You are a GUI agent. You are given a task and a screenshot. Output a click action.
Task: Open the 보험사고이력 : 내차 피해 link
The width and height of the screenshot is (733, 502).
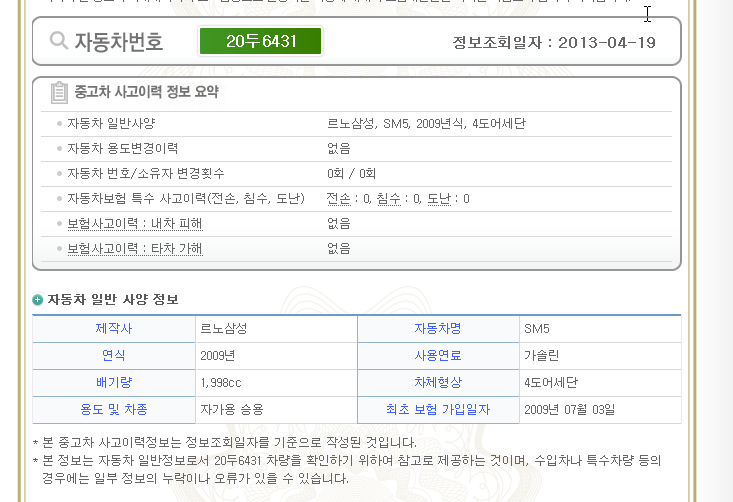135,224
